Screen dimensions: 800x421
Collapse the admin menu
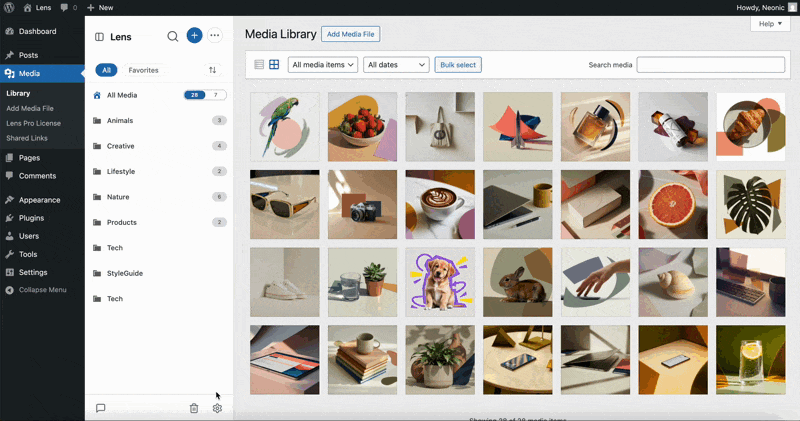point(42,290)
